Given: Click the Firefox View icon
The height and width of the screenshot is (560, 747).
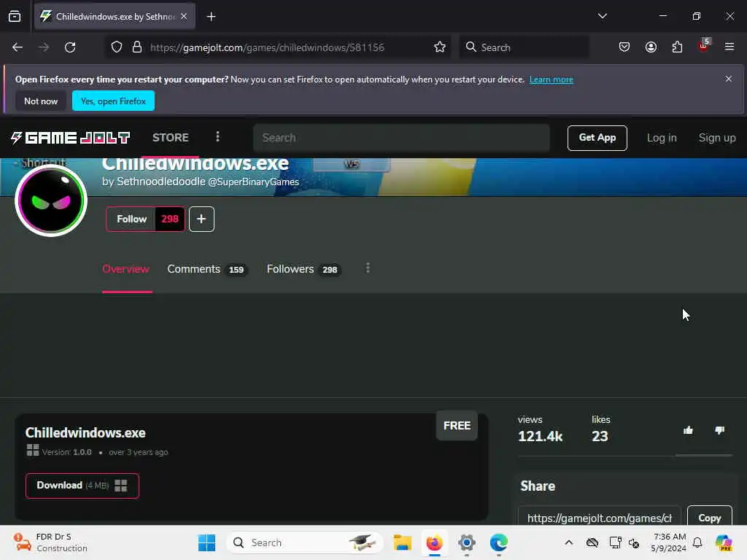Looking at the screenshot, I should 15,17.
